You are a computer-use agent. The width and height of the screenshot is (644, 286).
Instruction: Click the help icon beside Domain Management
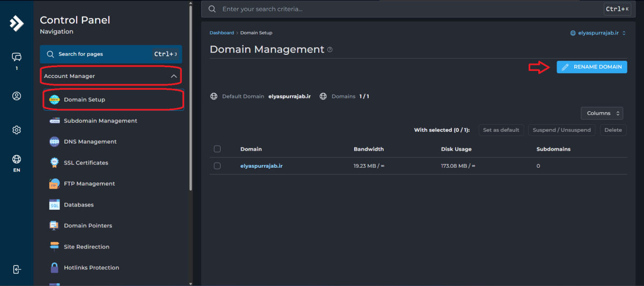point(330,50)
